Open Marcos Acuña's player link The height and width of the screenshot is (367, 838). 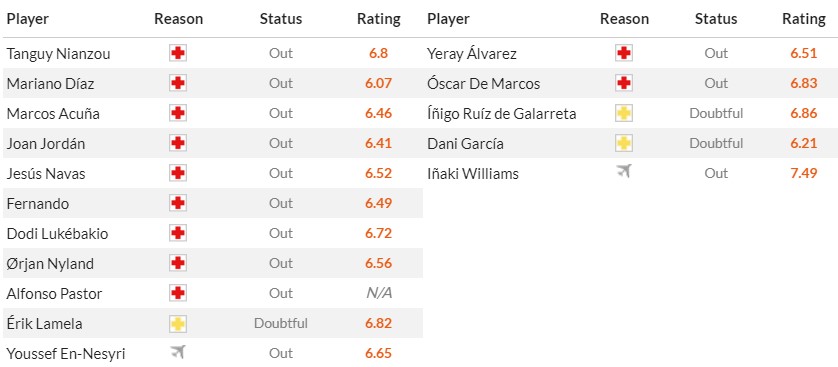click(x=53, y=114)
